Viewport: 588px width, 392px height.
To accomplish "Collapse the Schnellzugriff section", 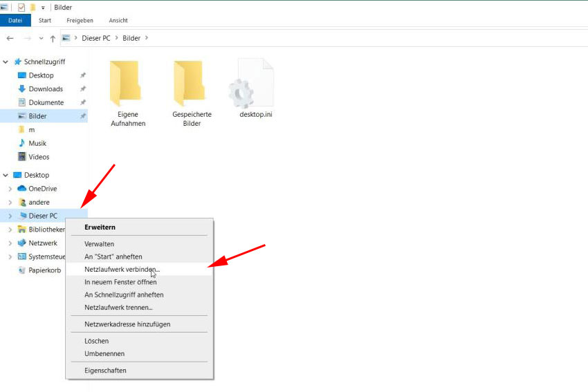I will pyautogui.click(x=6, y=62).
